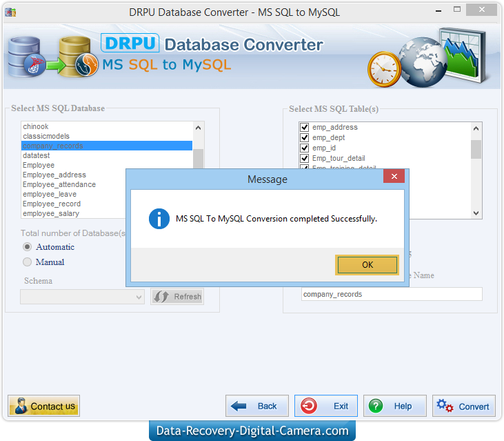Uncheck the emp_dept table checkbox
The width and height of the screenshot is (504, 441).
[304, 137]
